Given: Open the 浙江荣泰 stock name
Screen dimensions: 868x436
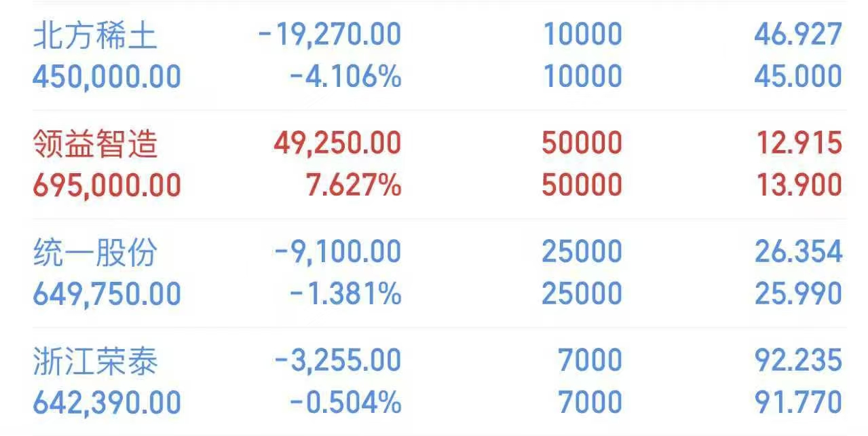Looking at the screenshot, I should (95, 361).
